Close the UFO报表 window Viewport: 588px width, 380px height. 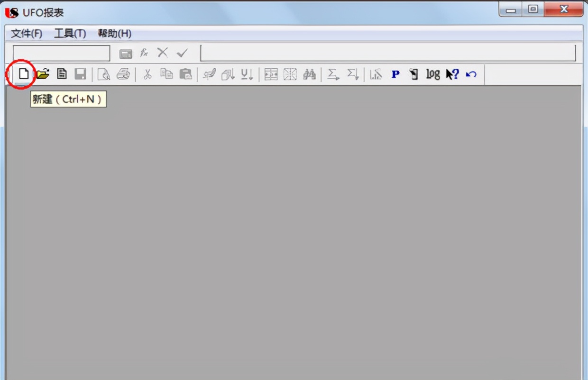tap(563, 9)
